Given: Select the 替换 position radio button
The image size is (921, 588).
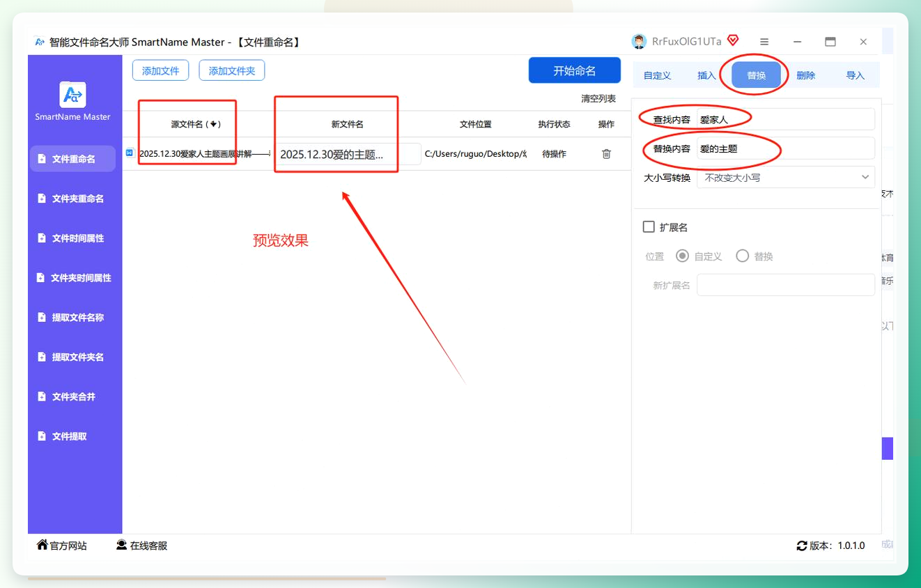Looking at the screenshot, I should [743, 256].
